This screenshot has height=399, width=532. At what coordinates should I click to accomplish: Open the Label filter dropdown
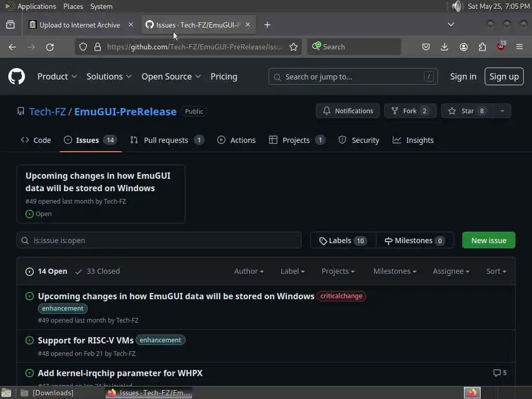point(292,271)
